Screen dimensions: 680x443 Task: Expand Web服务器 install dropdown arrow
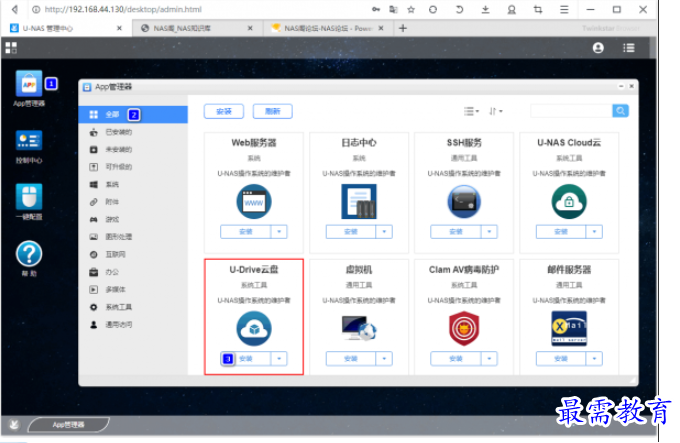point(279,231)
